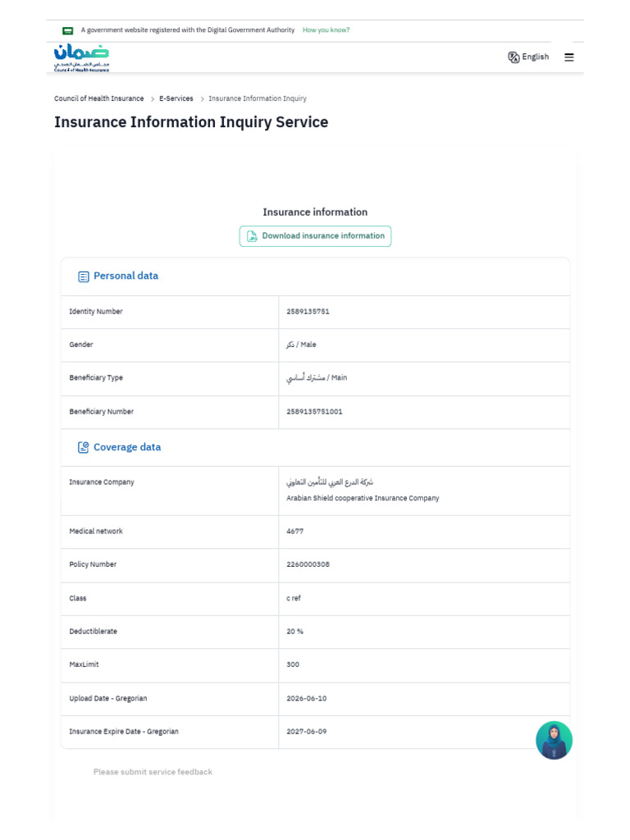Viewport: 630px width, 840px height.
Task: Click the Insurance Expire Date - Gregorian label
Action: coord(124,732)
